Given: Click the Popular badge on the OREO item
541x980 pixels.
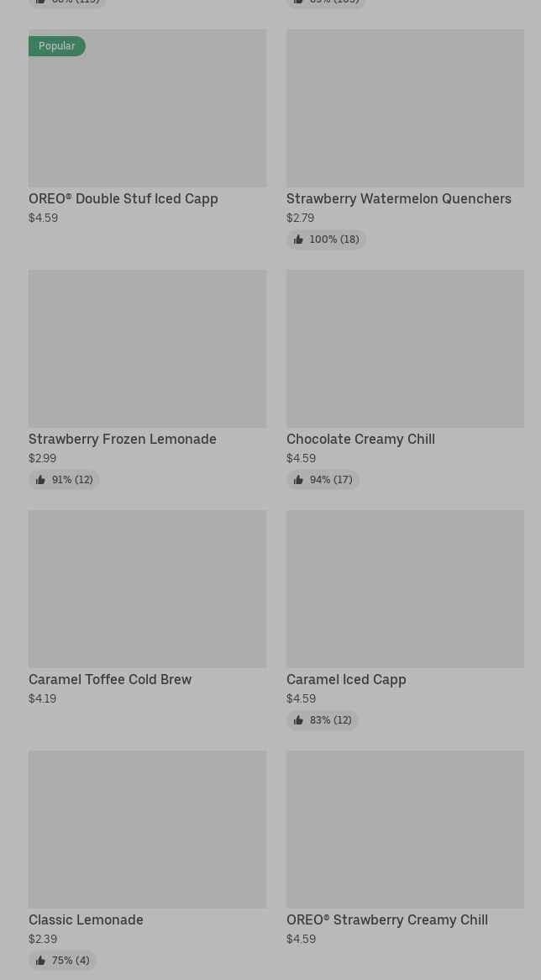Looking at the screenshot, I should [x=56, y=46].
